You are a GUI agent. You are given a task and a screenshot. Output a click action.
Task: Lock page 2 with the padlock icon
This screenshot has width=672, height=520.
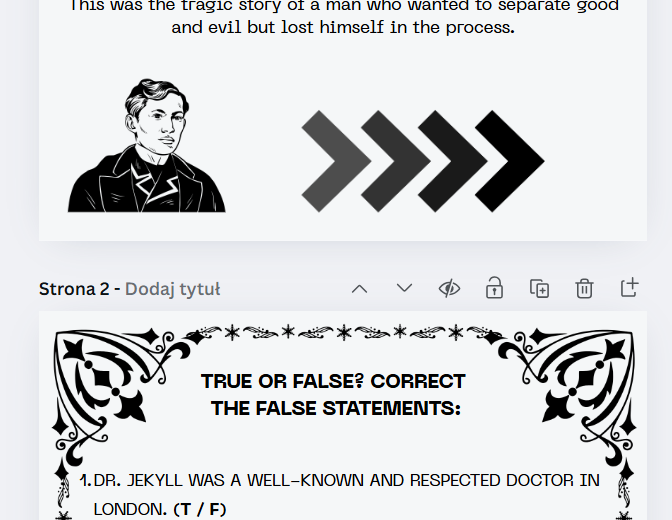tap(494, 288)
